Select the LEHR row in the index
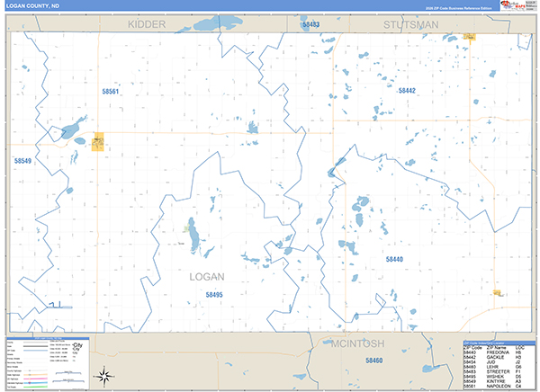 492,367
